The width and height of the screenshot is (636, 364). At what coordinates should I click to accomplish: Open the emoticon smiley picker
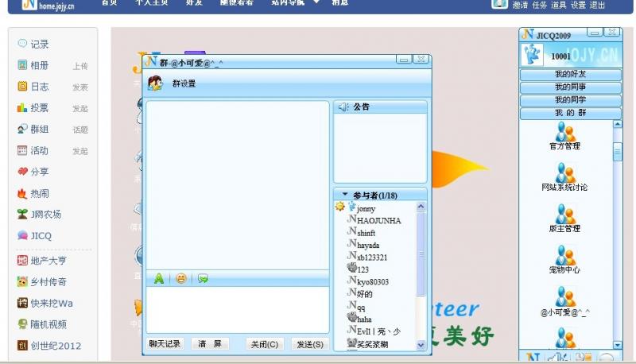click(181, 278)
